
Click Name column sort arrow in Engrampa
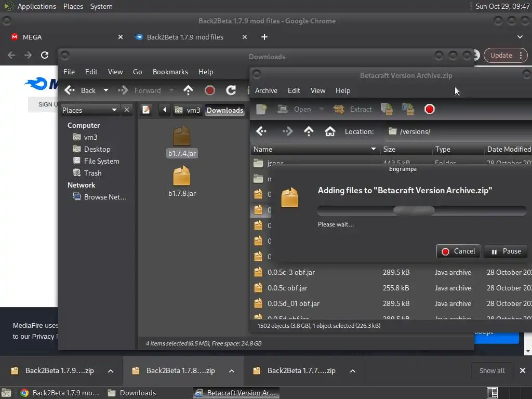[x=373, y=149]
